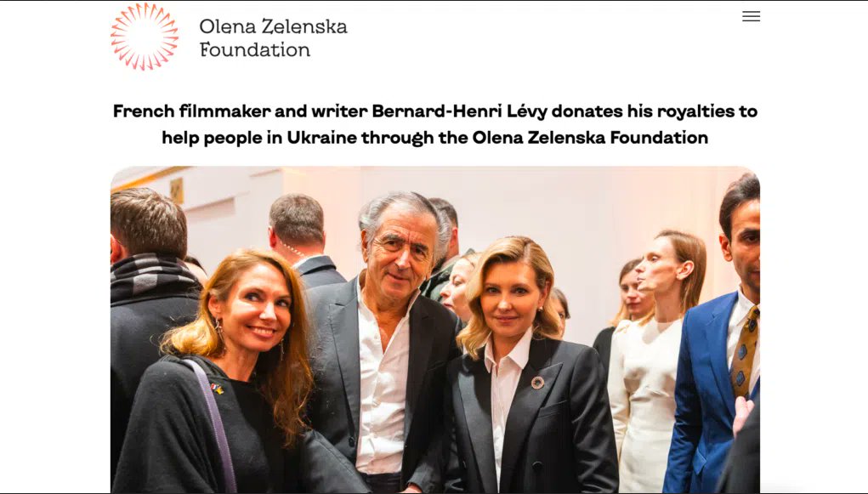Click the small flag pin on black sweater
Screen dimensions: 868x494
[x=217, y=389]
